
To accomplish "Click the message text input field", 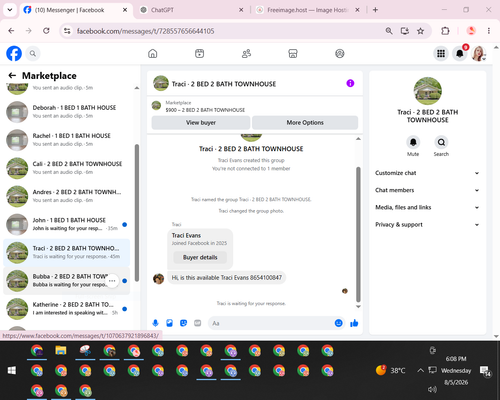I will tap(272, 323).
